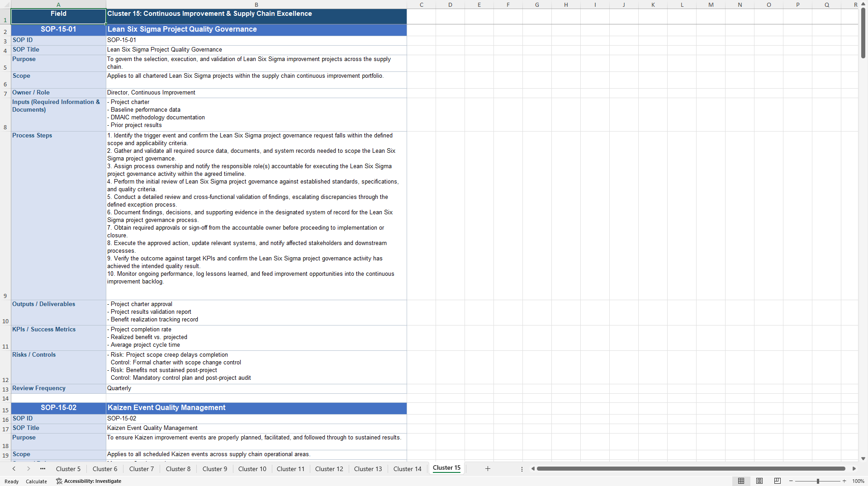This screenshot has height=486, width=868.
Task: Select 'Lean Six Sigma Project Quality Governance' header
Action: click(x=256, y=30)
